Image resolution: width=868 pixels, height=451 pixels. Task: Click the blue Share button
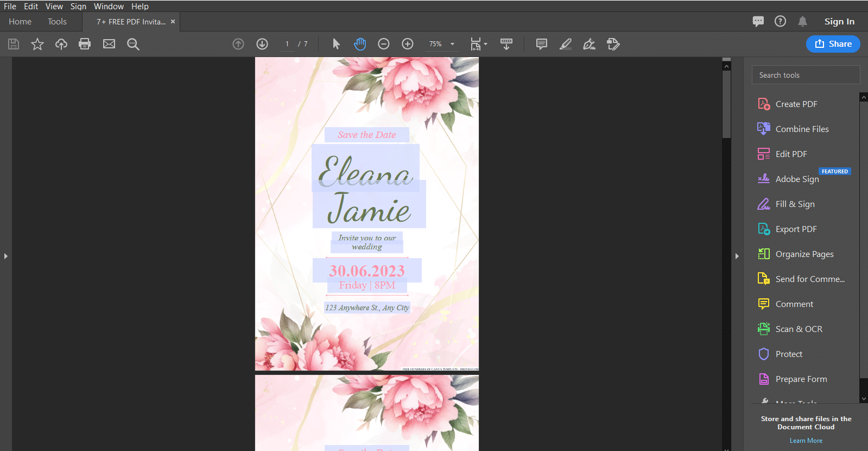click(x=833, y=44)
